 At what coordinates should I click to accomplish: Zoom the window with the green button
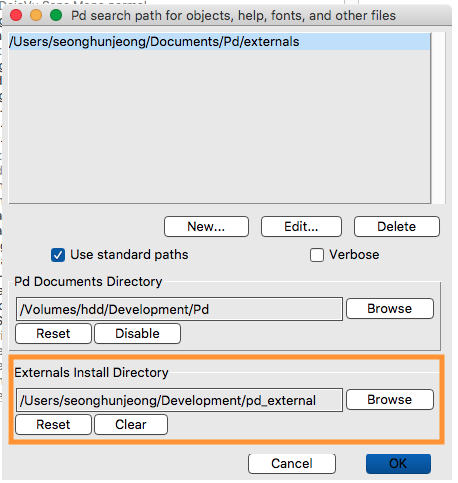pos(56,15)
